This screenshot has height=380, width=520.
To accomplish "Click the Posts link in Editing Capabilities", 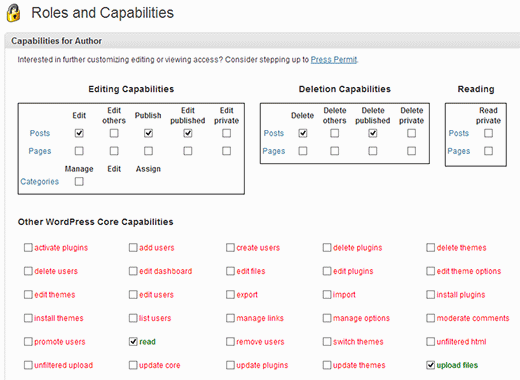I will pos(40,133).
